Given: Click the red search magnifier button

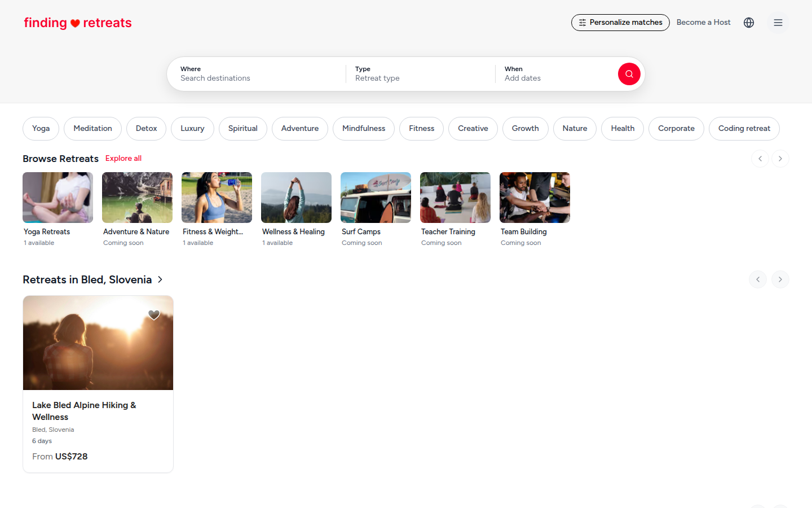Looking at the screenshot, I should coord(629,74).
